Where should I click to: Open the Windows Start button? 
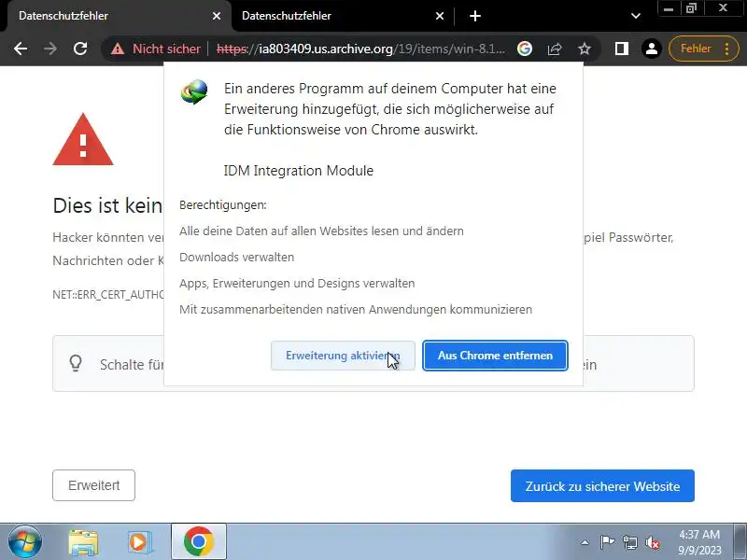(25, 542)
